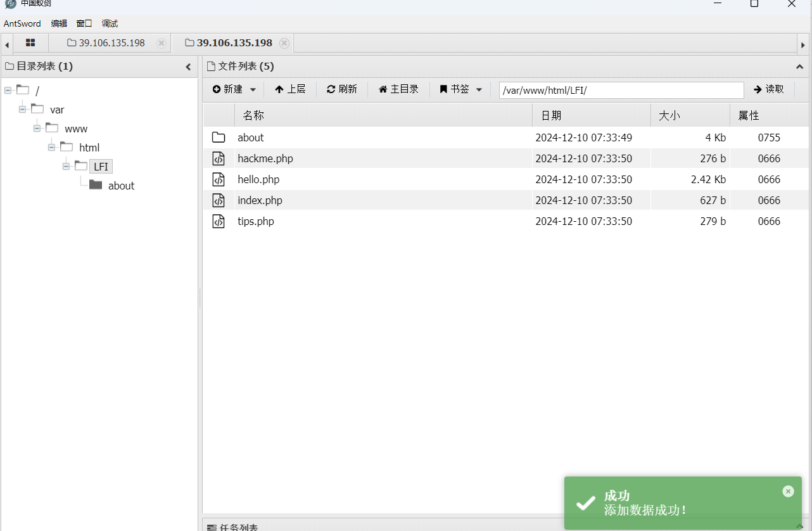The height and width of the screenshot is (531, 812).
Task: Click the 文件列表 file icon
Action: (x=212, y=67)
